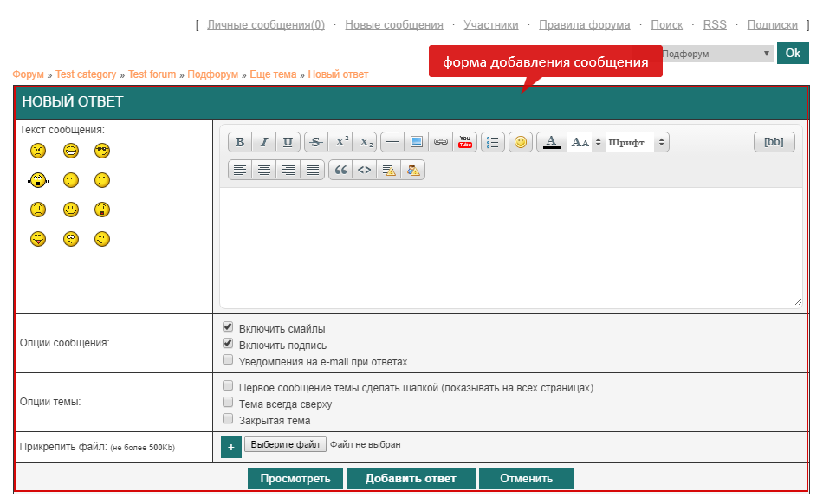Image resolution: width=823 pixels, height=504 pixels.
Task: Insert a YouTube video
Action: click(465, 142)
